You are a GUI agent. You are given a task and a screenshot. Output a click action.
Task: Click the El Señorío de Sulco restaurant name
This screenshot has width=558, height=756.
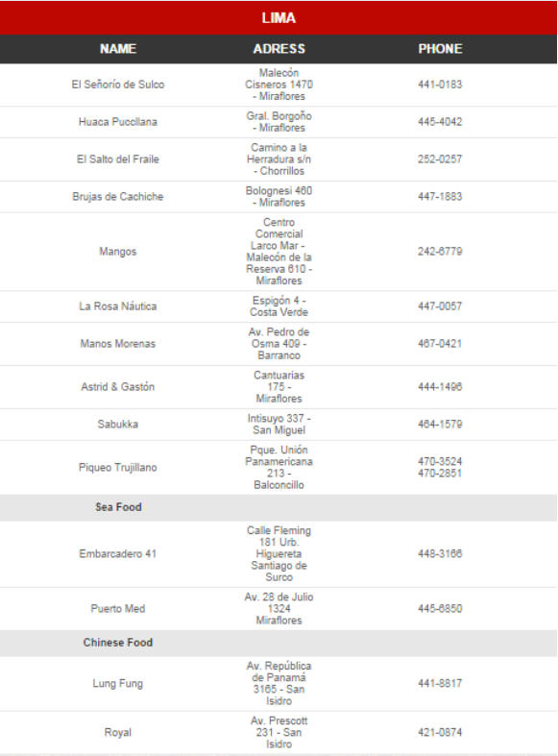click(118, 85)
